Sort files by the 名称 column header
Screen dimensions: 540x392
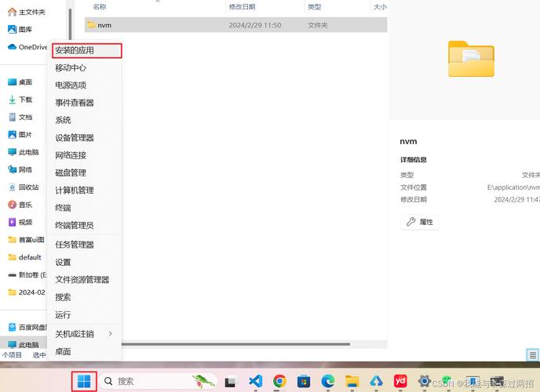coord(100,6)
